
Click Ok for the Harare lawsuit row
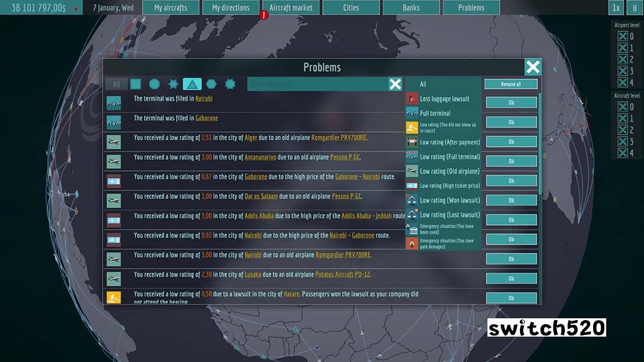[511, 298]
